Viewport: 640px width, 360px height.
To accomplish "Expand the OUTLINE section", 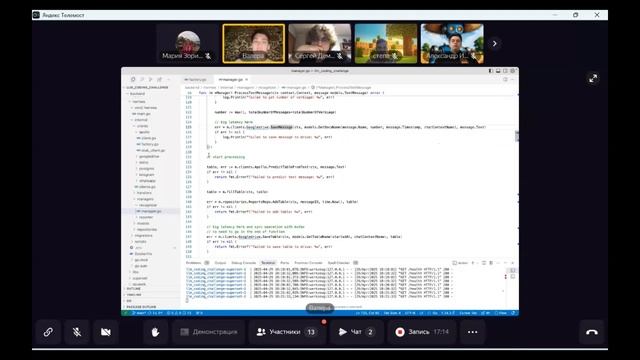I will [x=133, y=289].
